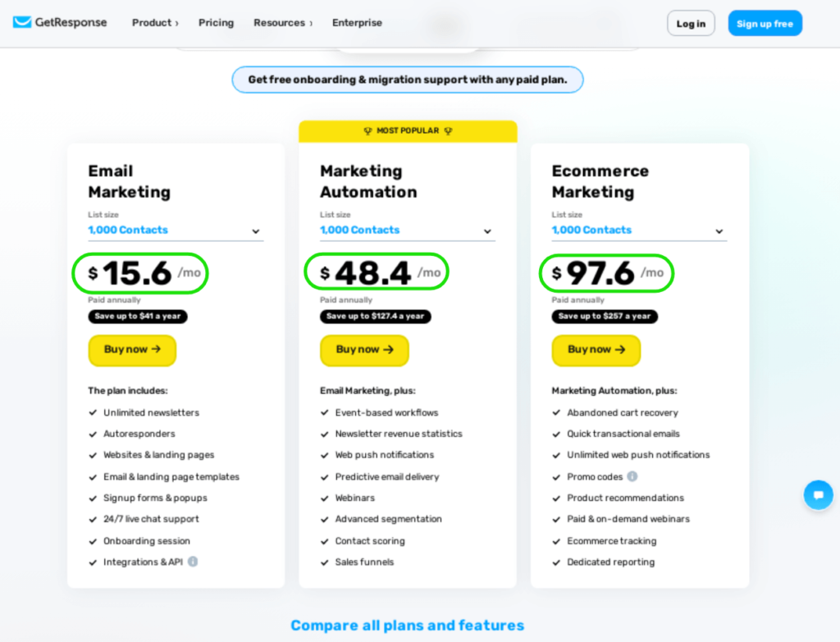This screenshot has width=840, height=642.
Task: Click 'Save up to $127.4 a year' badge
Action: pyautogui.click(x=375, y=316)
